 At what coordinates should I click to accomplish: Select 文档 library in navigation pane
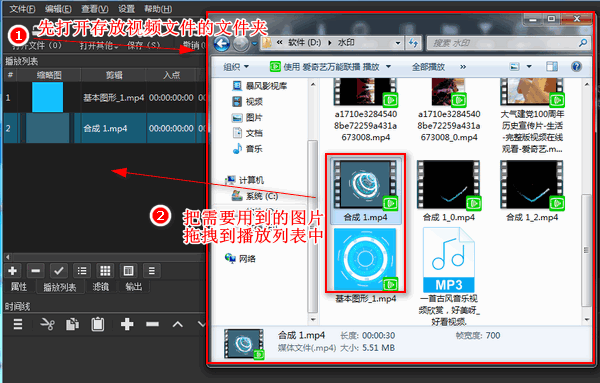(248, 133)
